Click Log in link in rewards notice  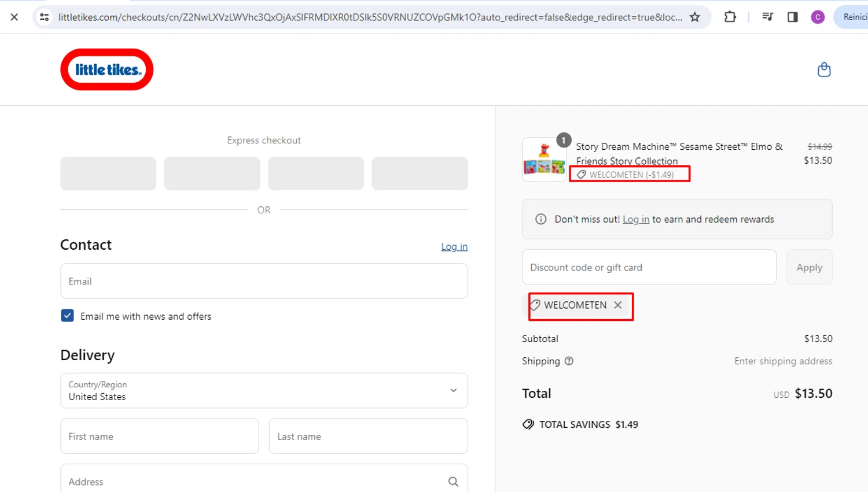(x=636, y=219)
